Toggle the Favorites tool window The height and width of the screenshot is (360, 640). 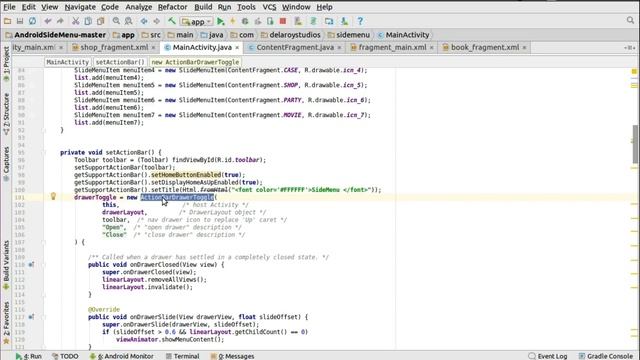[x=6, y=322]
